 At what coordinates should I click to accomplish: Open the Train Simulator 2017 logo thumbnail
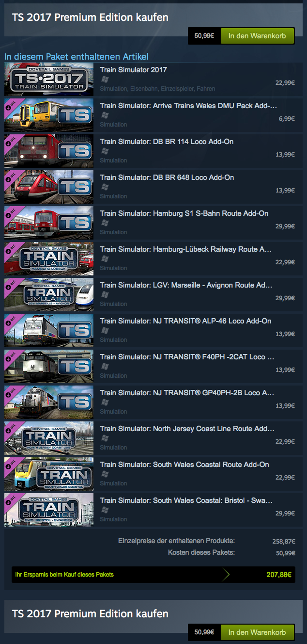click(x=49, y=79)
